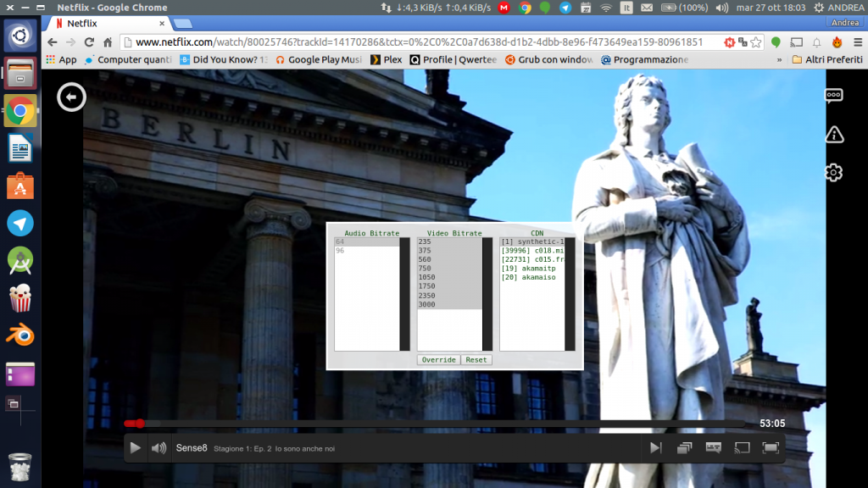The height and width of the screenshot is (488, 868).
Task: Click the Andrea Chrome profile button
Action: 845,23
